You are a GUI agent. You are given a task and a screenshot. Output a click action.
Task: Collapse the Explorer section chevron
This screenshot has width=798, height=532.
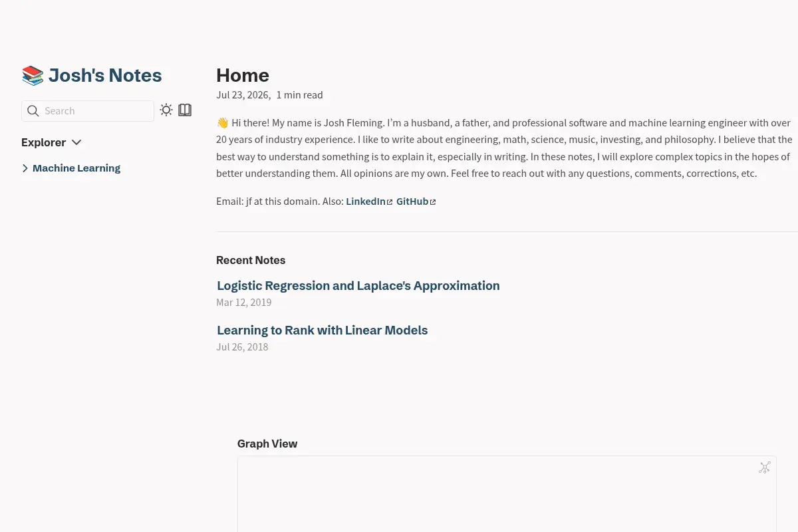[x=76, y=142]
